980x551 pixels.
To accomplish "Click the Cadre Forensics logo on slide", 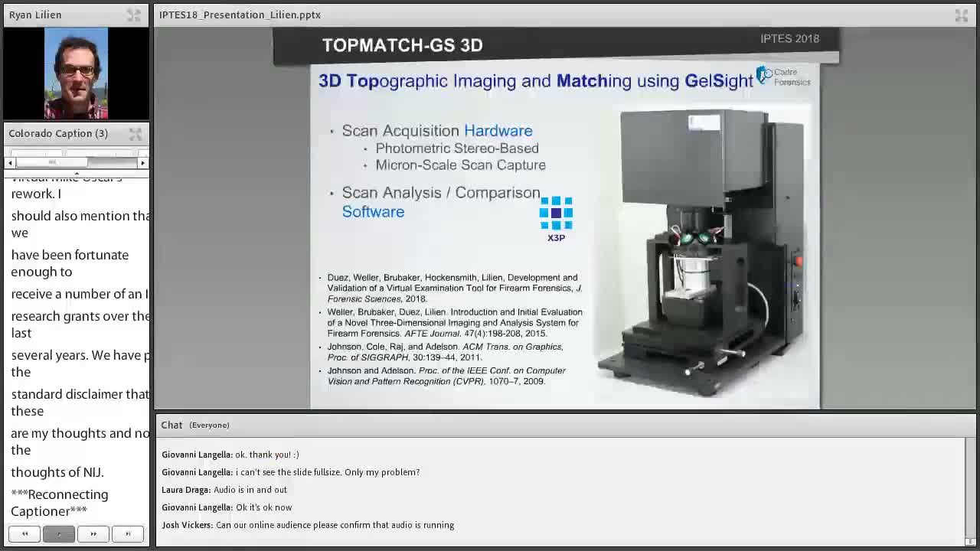I will (x=782, y=77).
